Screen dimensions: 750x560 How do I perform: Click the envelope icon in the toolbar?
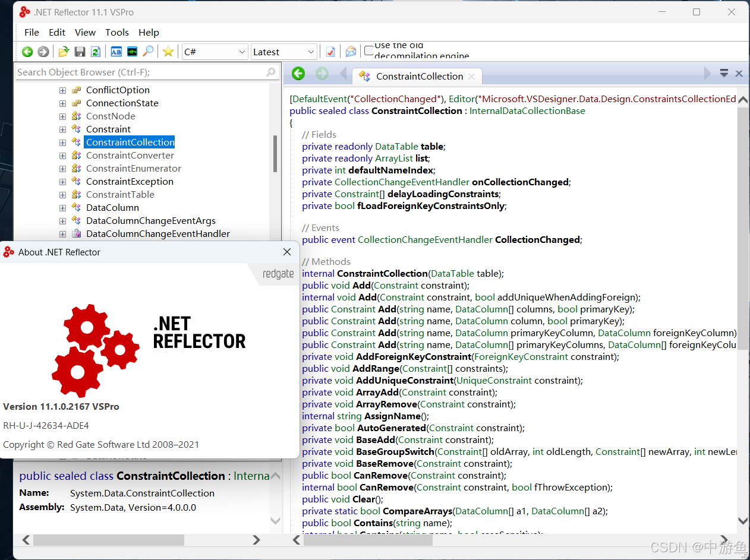(351, 52)
